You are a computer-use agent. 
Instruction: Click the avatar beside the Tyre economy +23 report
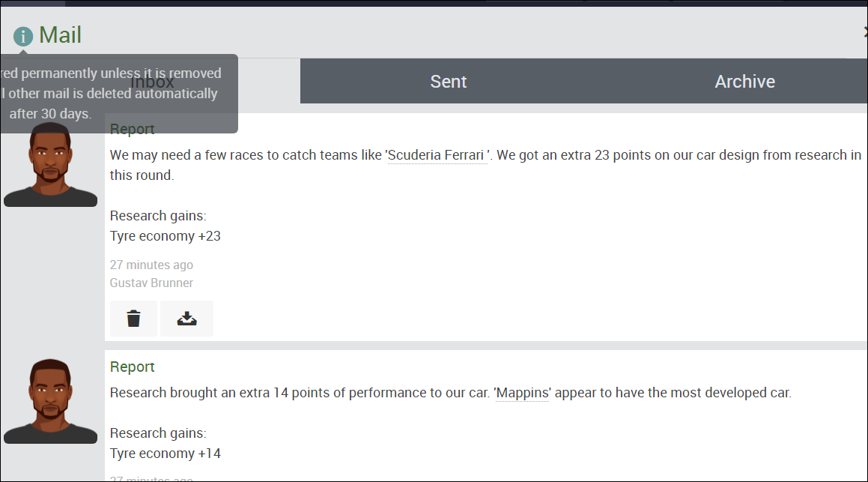[50, 165]
